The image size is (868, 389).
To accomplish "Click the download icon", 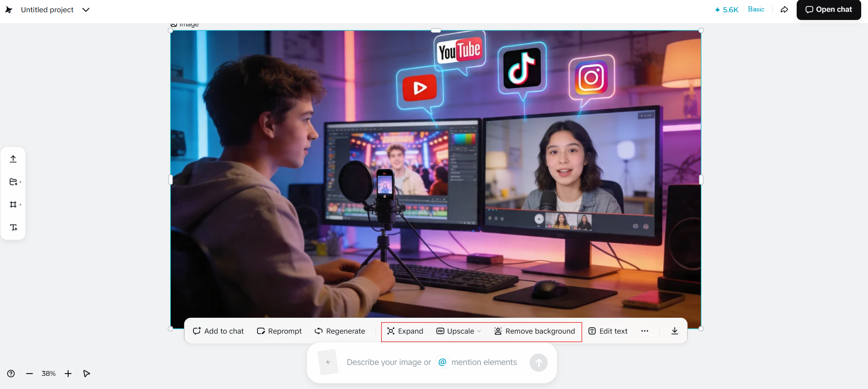I will (675, 331).
